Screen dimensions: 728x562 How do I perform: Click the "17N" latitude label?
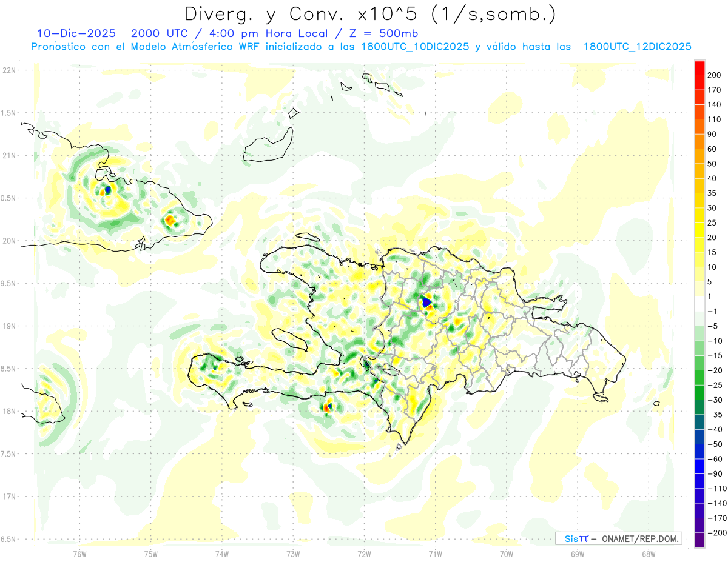(x=8, y=497)
